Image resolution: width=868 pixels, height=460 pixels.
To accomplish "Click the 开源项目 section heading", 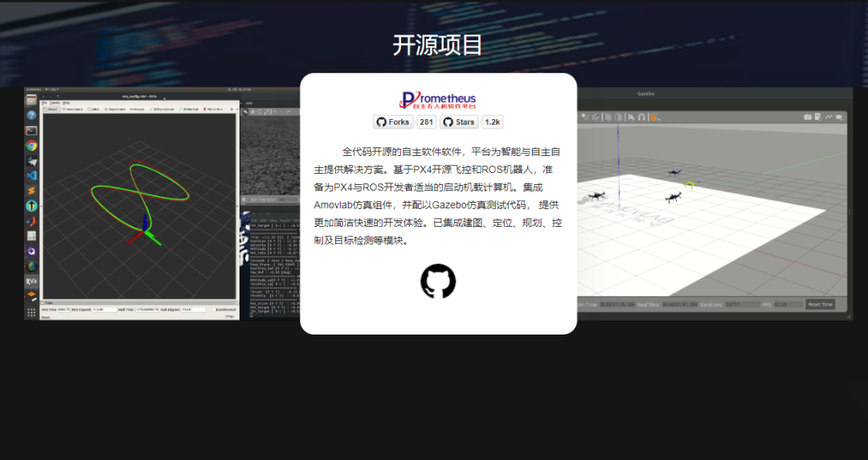I will pyautogui.click(x=437, y=45).
